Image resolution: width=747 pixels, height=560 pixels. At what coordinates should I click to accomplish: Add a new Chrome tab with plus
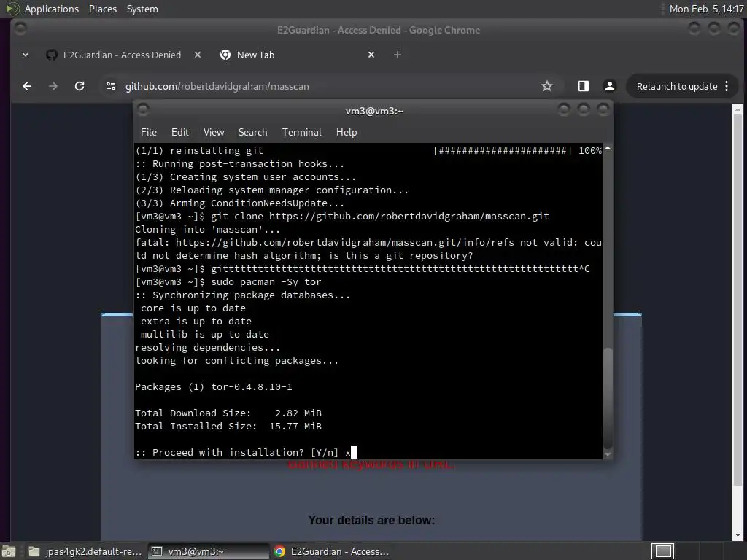398,55
